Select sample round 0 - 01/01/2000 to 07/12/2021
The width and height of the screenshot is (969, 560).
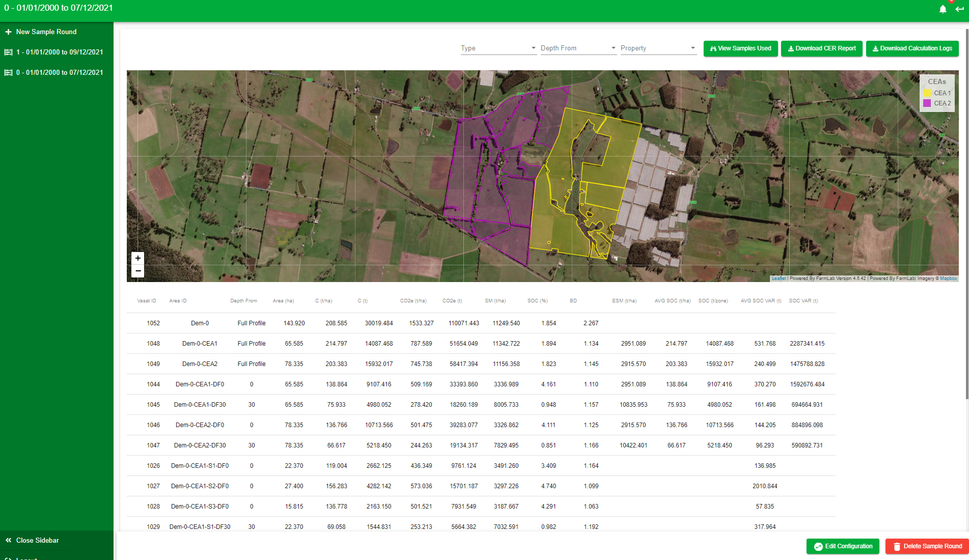pos(59,72)
